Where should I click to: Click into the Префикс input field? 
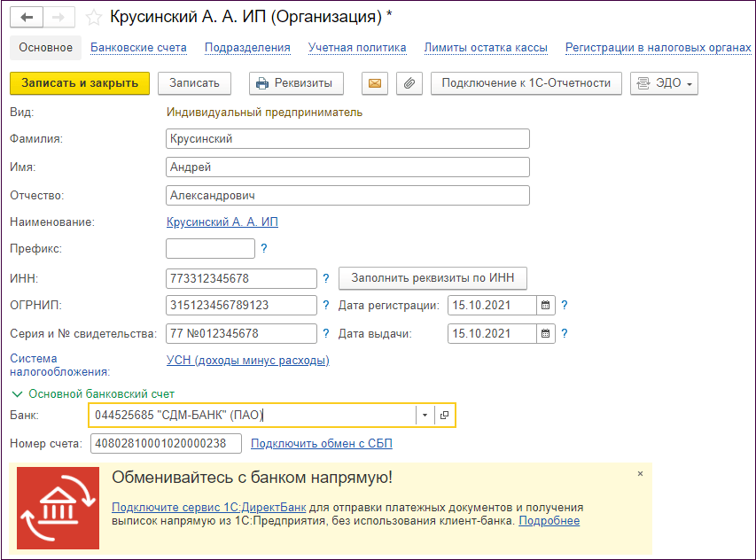coord(210,249)
